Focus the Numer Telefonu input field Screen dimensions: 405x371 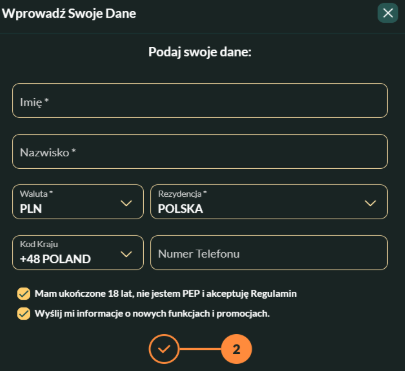click(269, 253)
